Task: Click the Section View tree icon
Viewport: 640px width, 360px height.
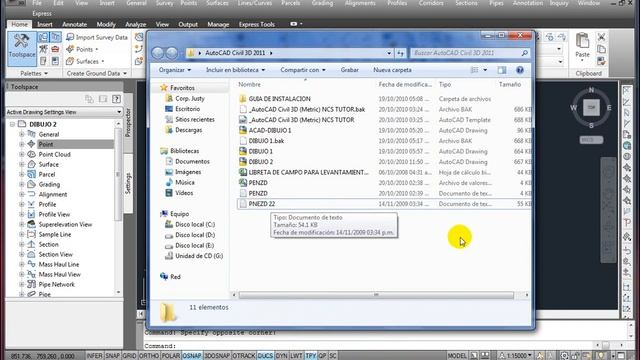Action: [31, 254]
